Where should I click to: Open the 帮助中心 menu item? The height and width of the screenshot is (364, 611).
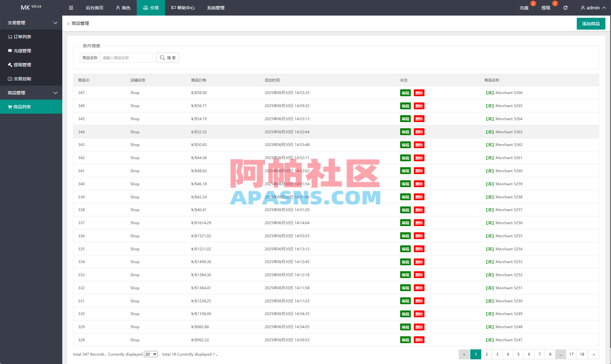tap(183, 7)
